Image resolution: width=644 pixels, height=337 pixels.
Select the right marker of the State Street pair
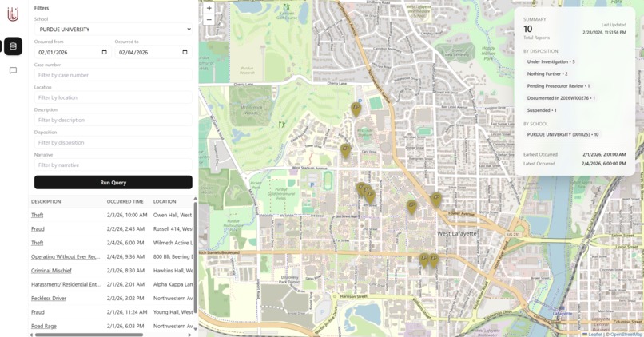434,260
